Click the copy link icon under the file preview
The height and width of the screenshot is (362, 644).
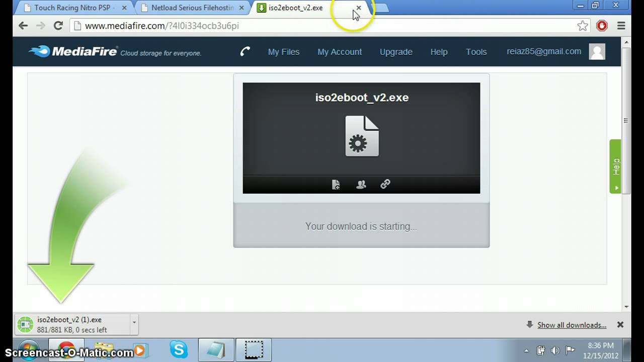pos(385,184)
